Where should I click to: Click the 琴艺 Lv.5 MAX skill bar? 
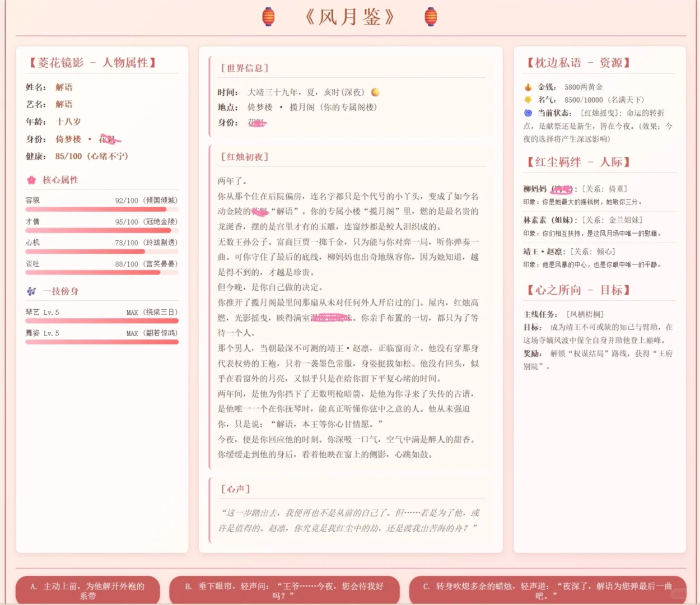101,320
